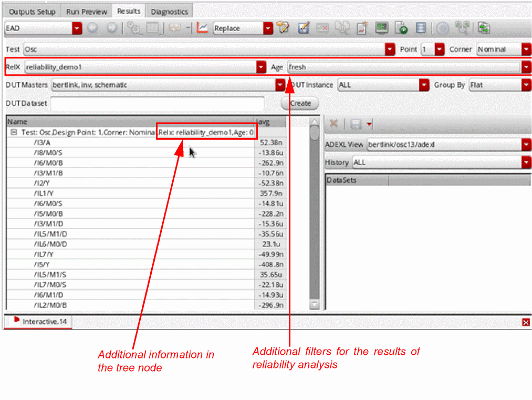Select the /I6/M0/B row
The image size is (532, 400).
coord(146,163)
